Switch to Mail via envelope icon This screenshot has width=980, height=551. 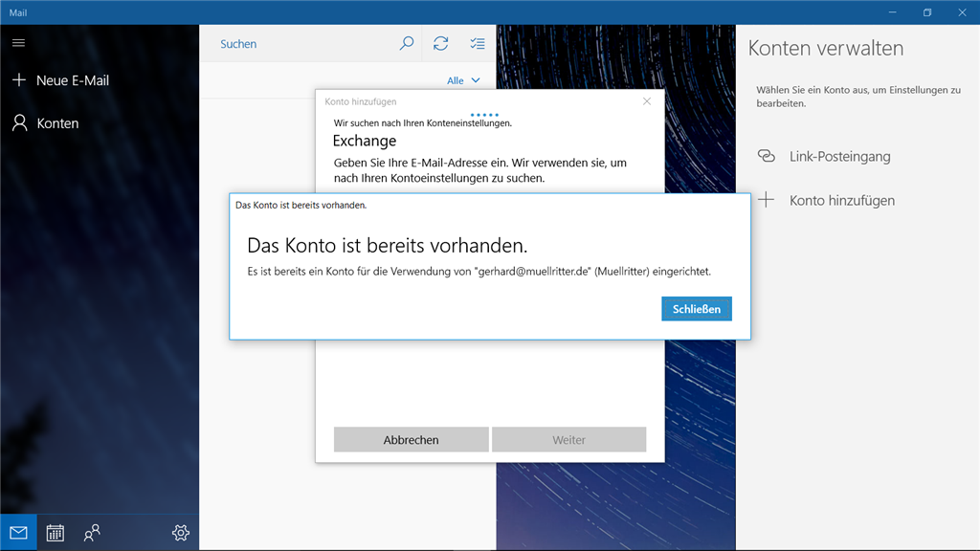[18, 532]
